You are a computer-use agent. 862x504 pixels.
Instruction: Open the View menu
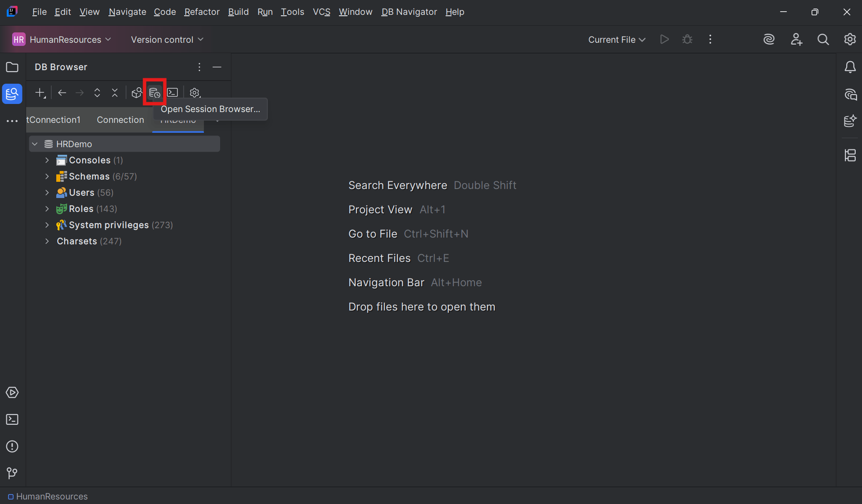tap(90, 12)
